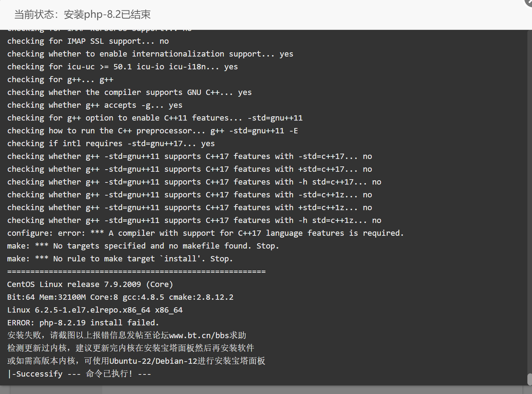The image size is (532, 394).
Task: Click the 当前状态 安装php-8.2已结束 status title
Action: tap(82, 15)
